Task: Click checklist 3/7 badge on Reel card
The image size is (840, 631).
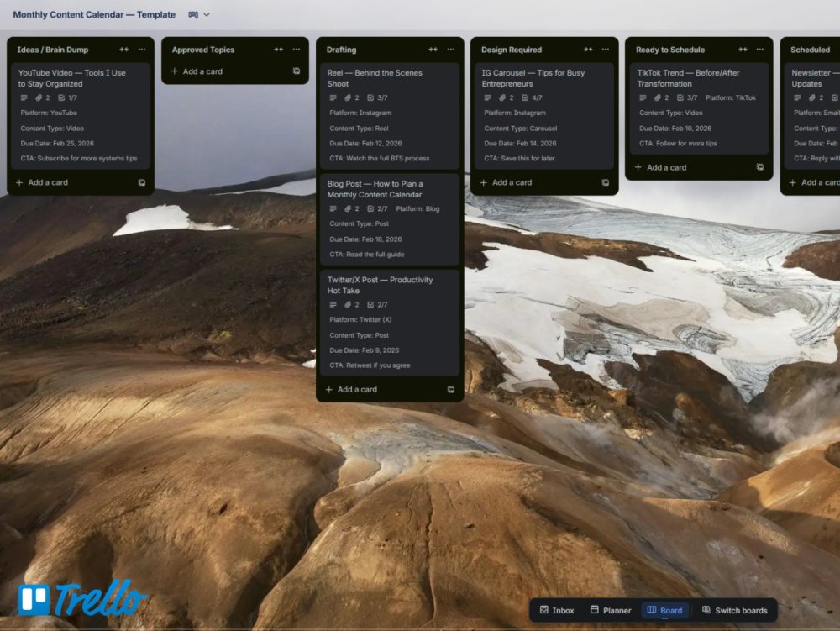Action: (377, 97)
